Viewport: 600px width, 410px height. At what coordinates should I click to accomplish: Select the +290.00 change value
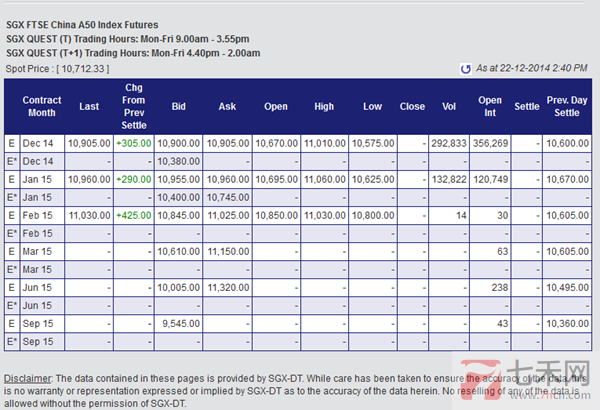(x=134, y=180)
